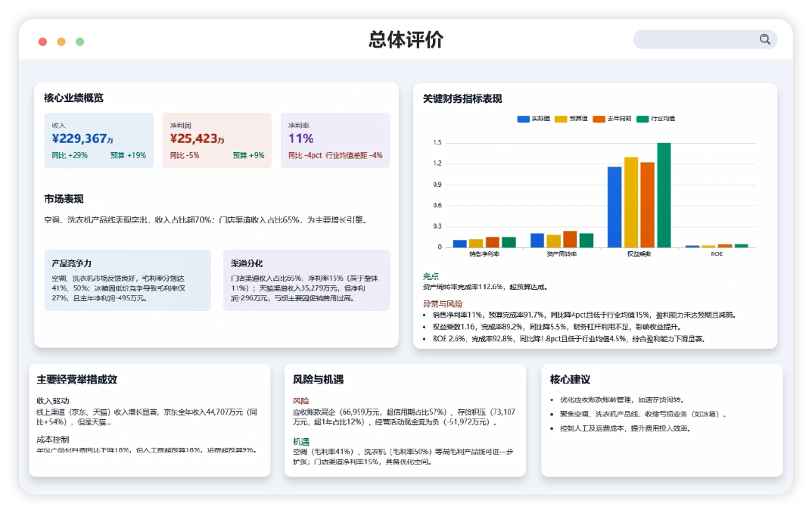Viewport: 812px width, 513px height.
Task: Open the 总体评价 title view
Action: (x=406, y=36)
